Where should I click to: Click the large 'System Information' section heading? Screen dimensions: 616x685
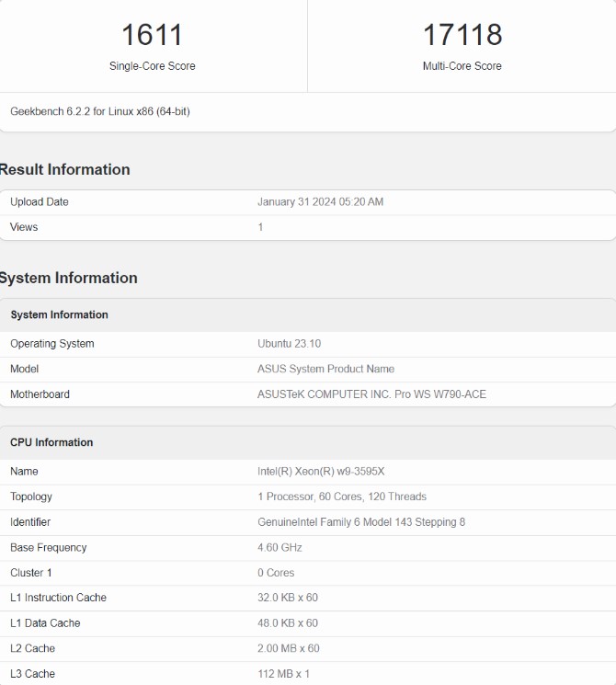[69, 278]
